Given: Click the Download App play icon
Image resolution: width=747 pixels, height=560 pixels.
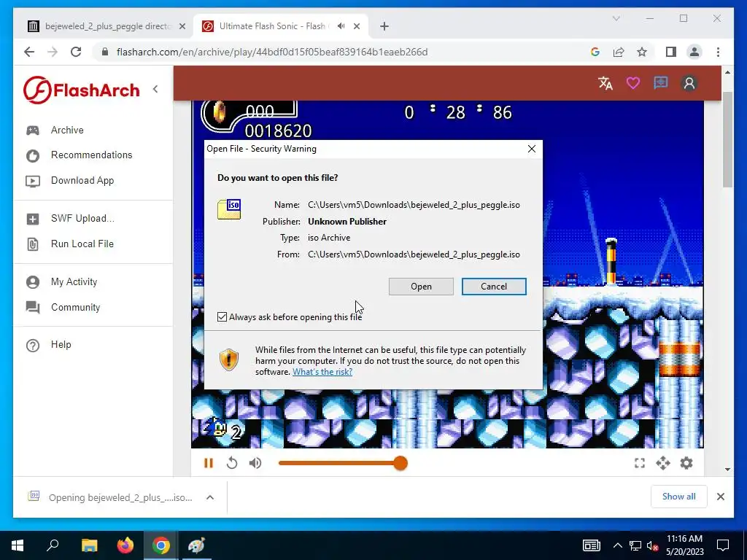Looking at the screenshot, I should coord(32,181).
